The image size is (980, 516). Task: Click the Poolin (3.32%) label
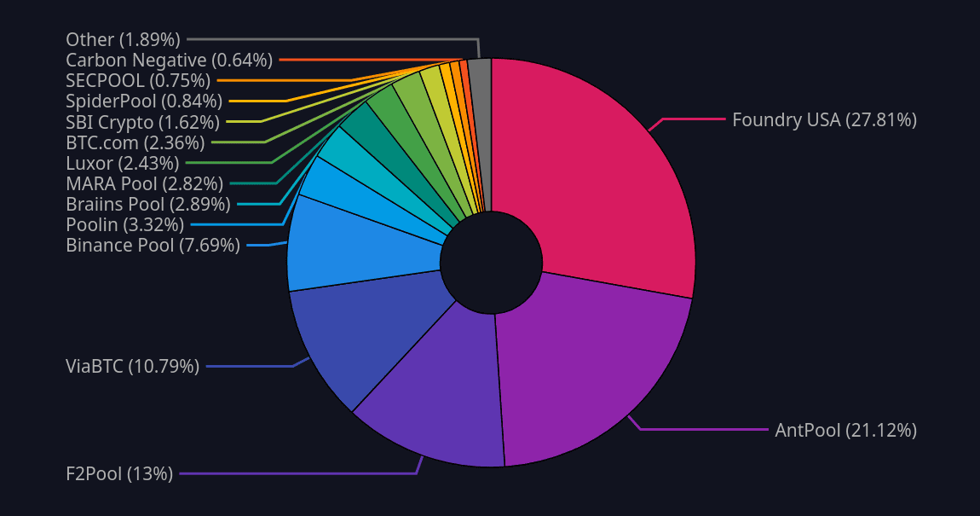tap(125, 224)
